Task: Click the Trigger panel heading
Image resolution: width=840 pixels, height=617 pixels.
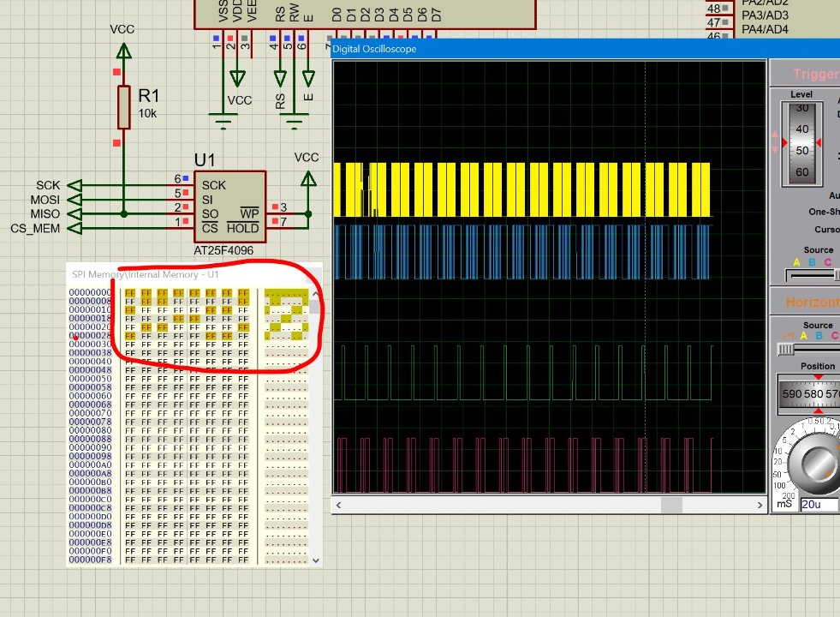Action: point(816,74)
